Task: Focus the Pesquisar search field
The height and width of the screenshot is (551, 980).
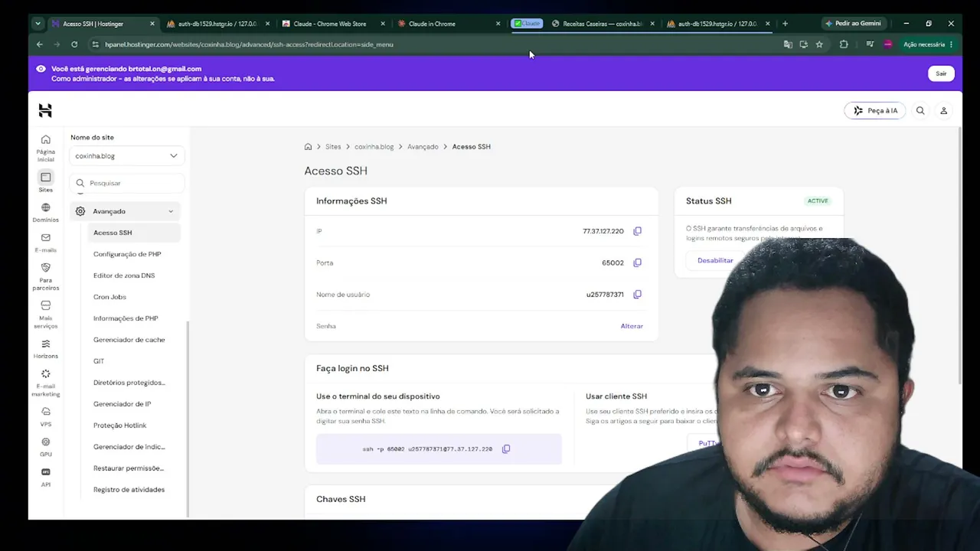Action: (128, 184)
